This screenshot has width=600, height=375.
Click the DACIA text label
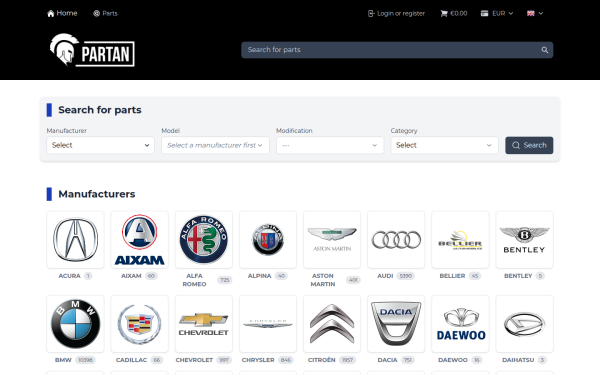(387, 360)
